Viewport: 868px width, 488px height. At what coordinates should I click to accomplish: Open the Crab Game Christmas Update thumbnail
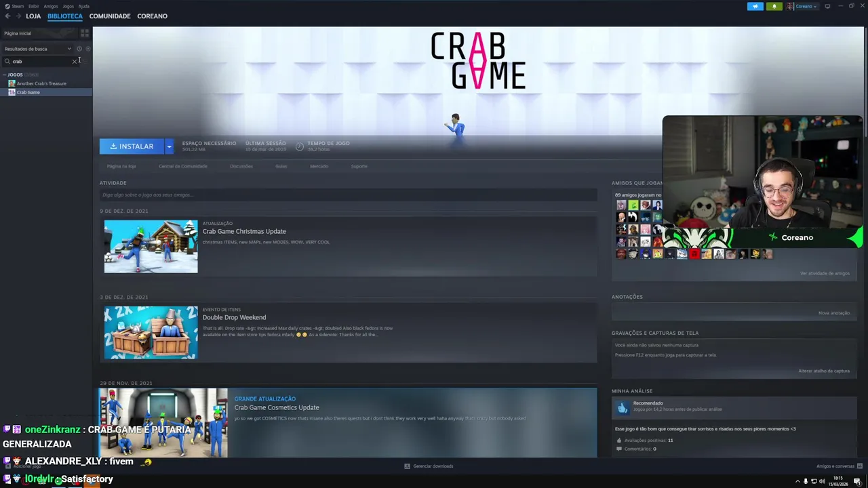coord(151,246)
